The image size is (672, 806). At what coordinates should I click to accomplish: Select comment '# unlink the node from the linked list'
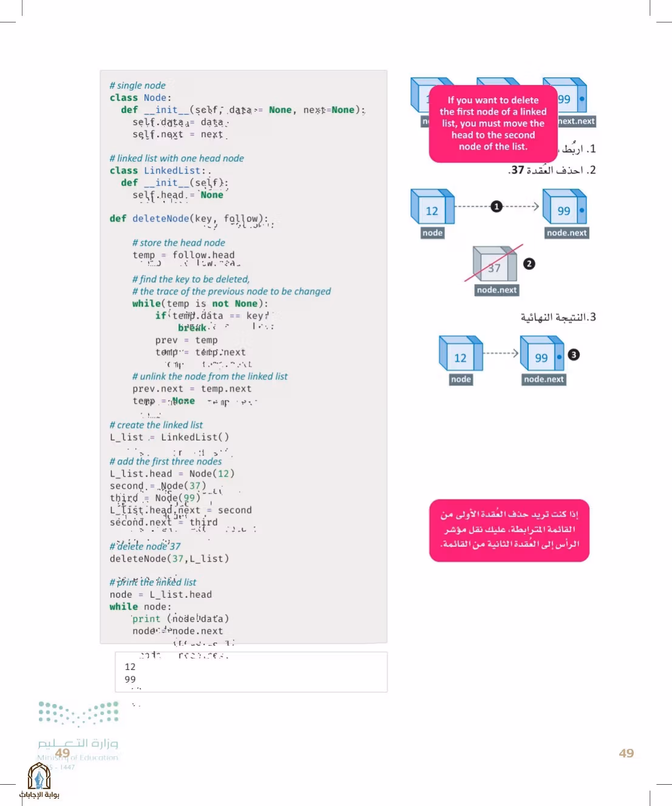[x=210, y=376]
